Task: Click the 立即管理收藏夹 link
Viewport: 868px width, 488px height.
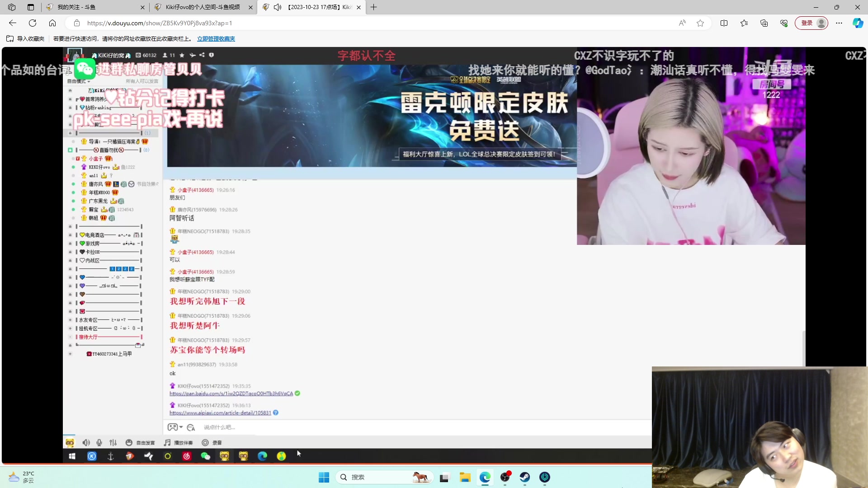Action: (x=216, y=39)
